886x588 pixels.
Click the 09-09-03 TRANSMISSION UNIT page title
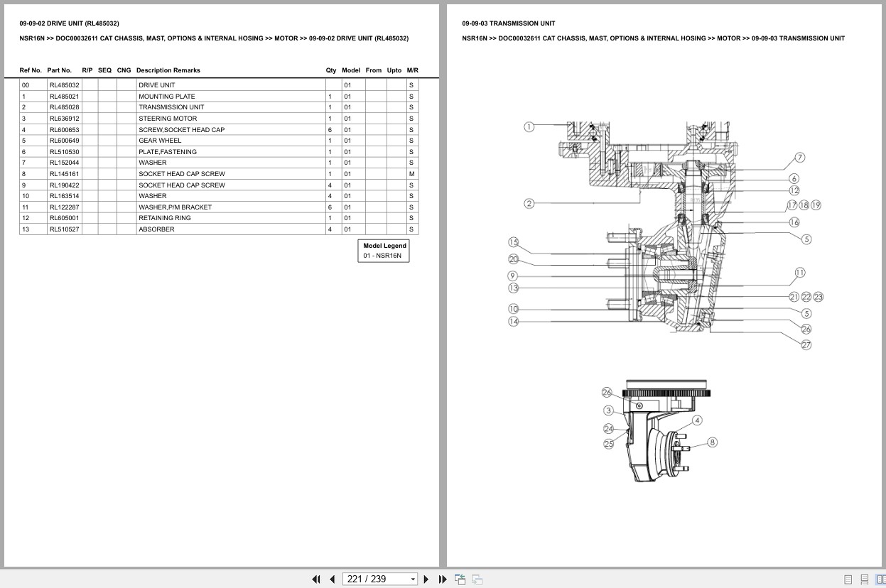point(509,23)
